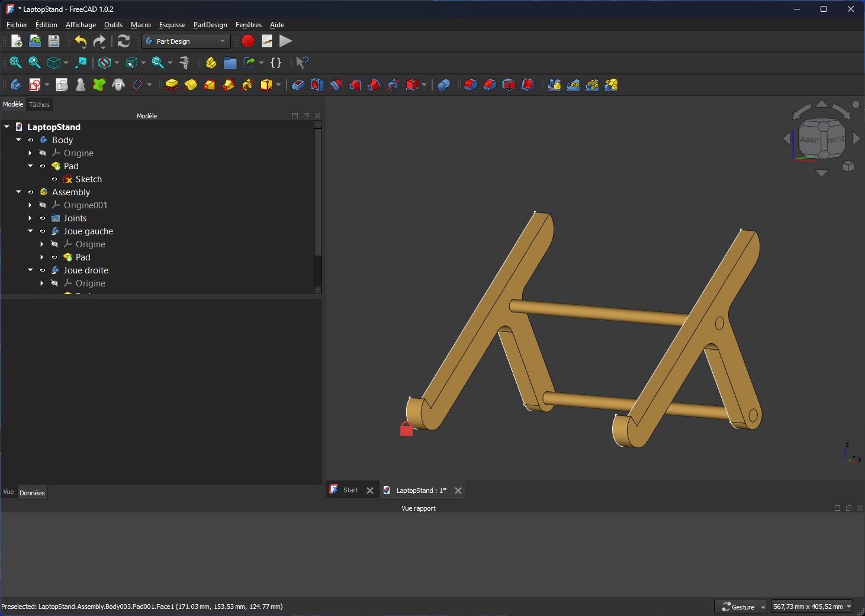Switch to the Tâches tab
This screenshot has width=865, height=616.
[39, 105]
